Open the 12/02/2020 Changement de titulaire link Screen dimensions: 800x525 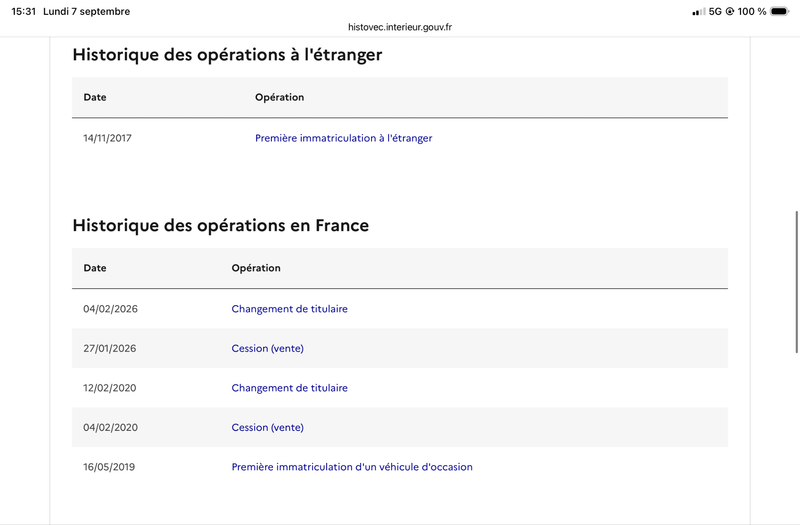point(289,388)
